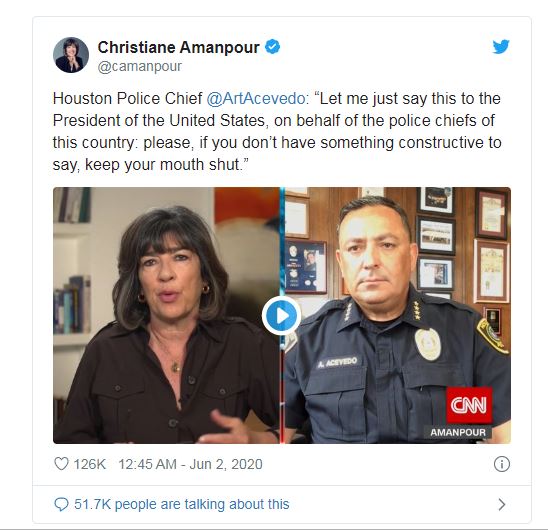Play the embedded CNN video
The height and width of the screenshot is (530, 548).
click(x=281, y=316)
